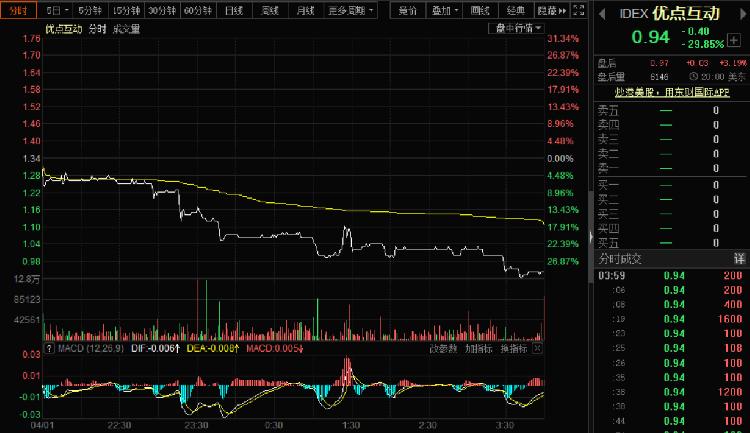Click the 1.34 price axis label

32,158
